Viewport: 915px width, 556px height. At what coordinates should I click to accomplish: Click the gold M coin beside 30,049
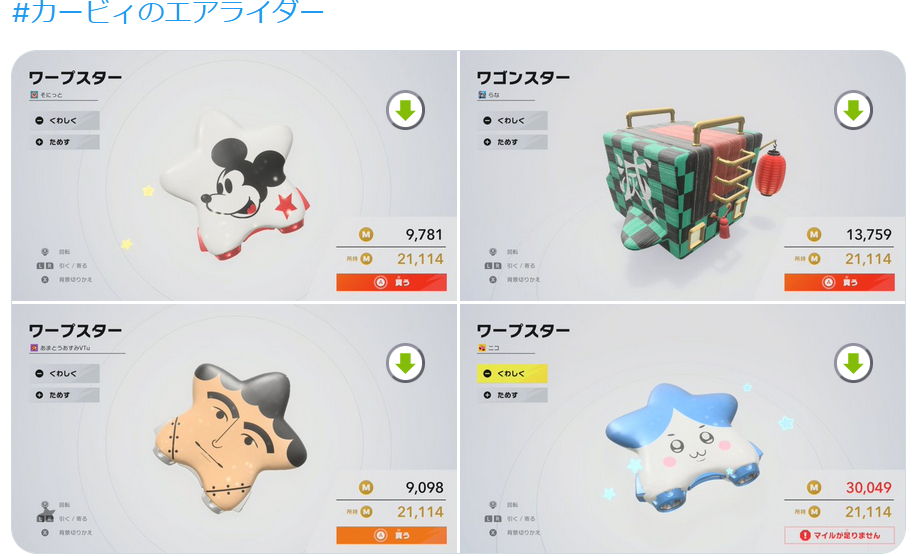pos(813,488)
